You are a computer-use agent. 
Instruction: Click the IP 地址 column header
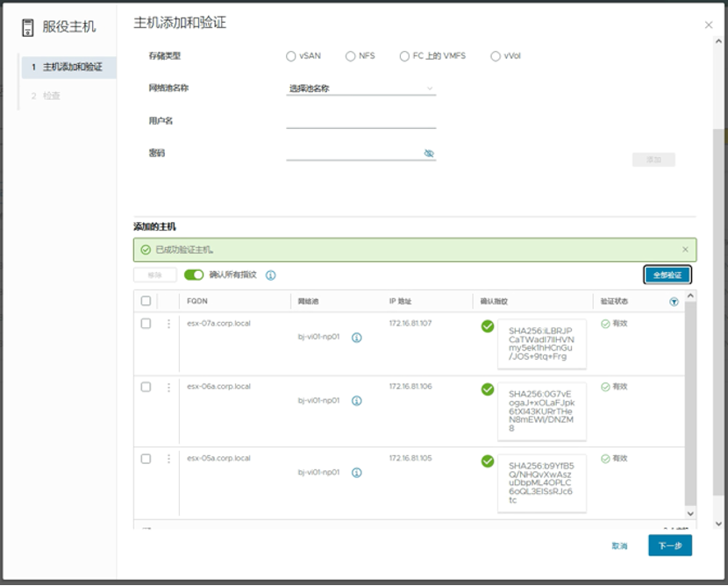coord(400,302)
